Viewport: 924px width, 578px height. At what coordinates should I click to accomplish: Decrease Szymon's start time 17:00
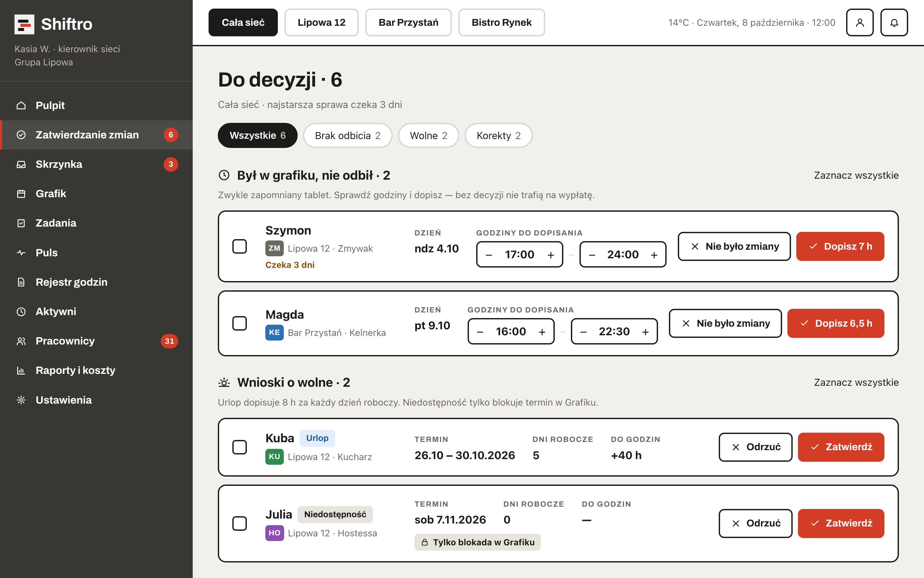point(489,255)
